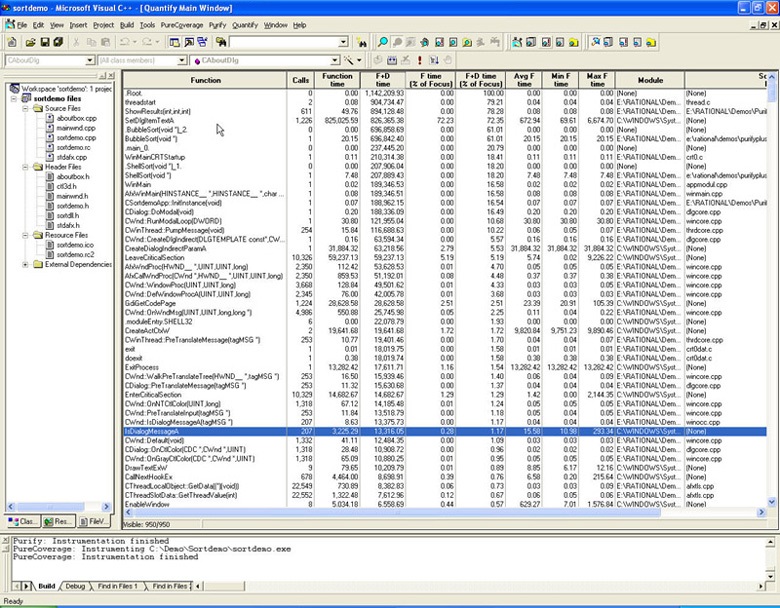
Task: Click the Find in Files binoculars icon
Action: [x=220, y=43]
